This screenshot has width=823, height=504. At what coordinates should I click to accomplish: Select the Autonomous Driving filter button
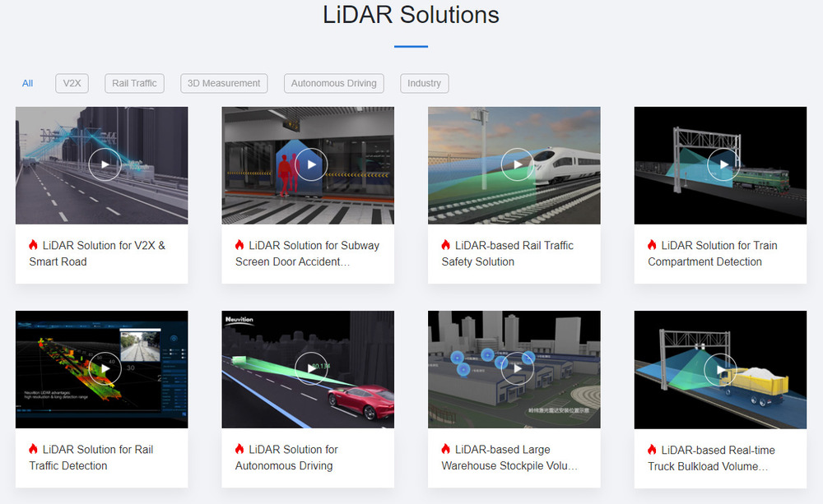[333, 83]
